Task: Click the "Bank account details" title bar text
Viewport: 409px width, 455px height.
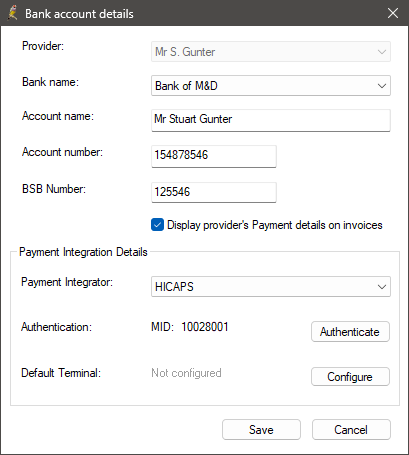Action: tap(79, 14)
